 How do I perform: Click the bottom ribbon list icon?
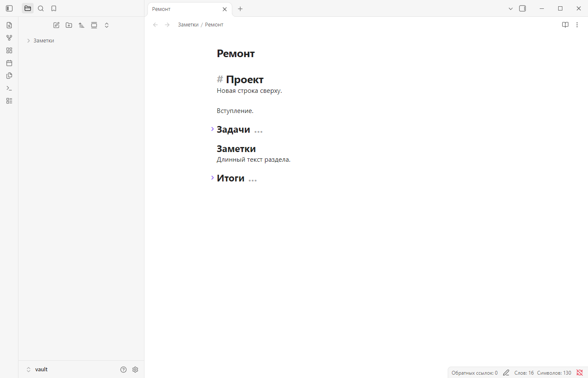[9, 101]
